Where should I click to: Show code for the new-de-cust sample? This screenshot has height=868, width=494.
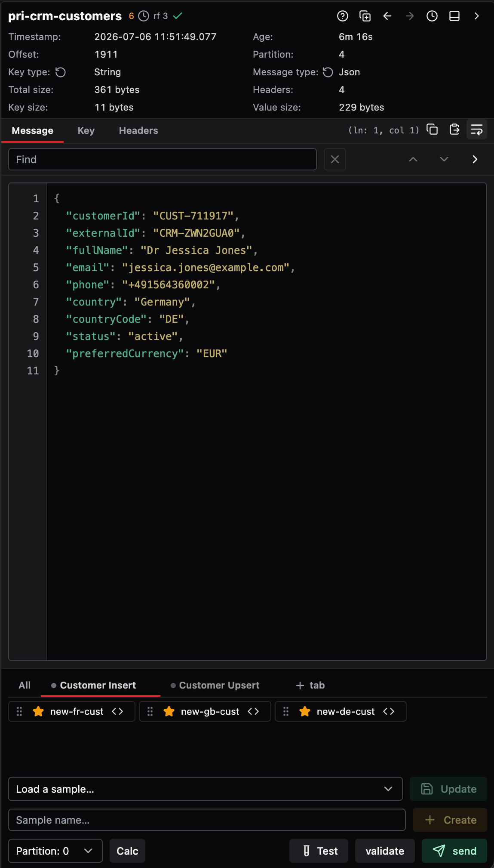coord(389,711)
